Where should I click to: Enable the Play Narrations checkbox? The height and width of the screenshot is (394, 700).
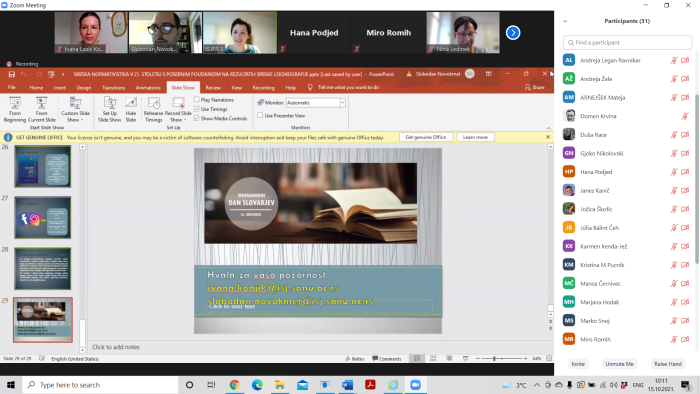(x=197, y=100)
